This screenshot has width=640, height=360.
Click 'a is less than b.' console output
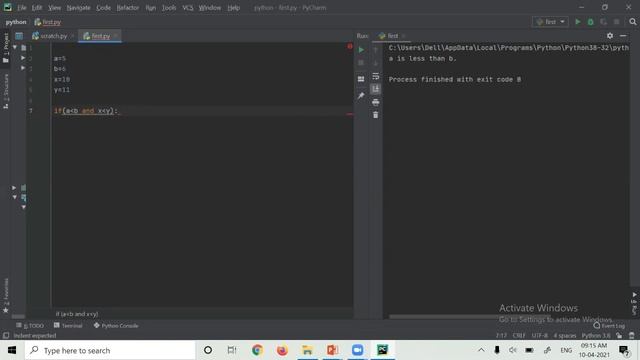(422, 58)
